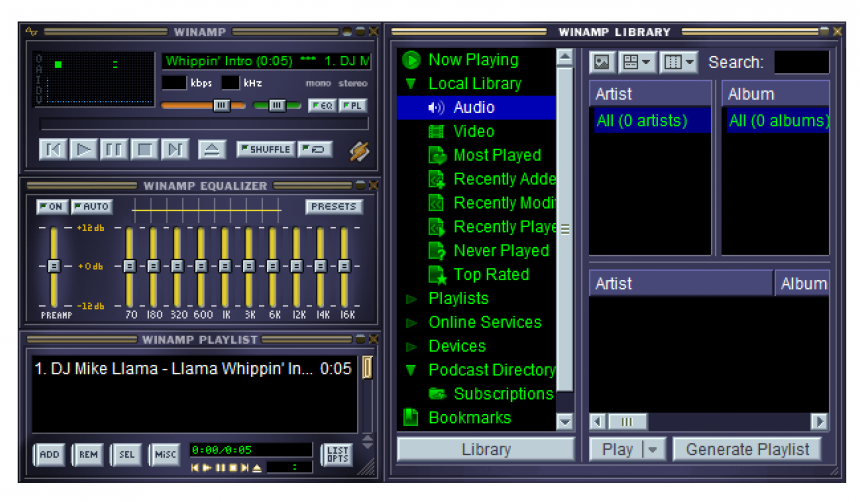Open the playlist ADD menu
This screenshot has width=860, height=502.
(49, 454)
